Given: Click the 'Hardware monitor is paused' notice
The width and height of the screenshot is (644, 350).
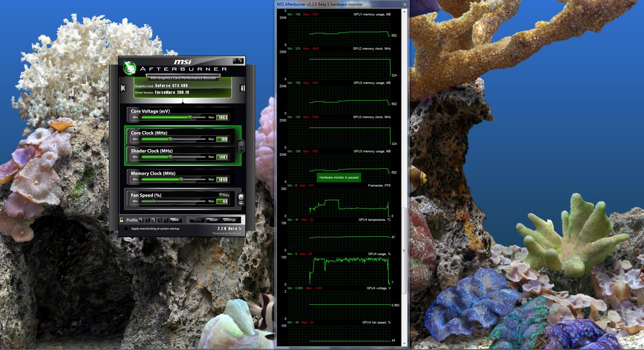Looking at the screenshot, I should [339, 178].
